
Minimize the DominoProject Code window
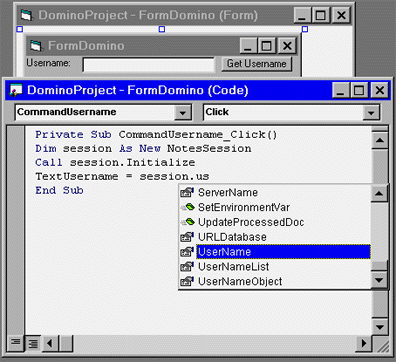[x=341, y=90]
